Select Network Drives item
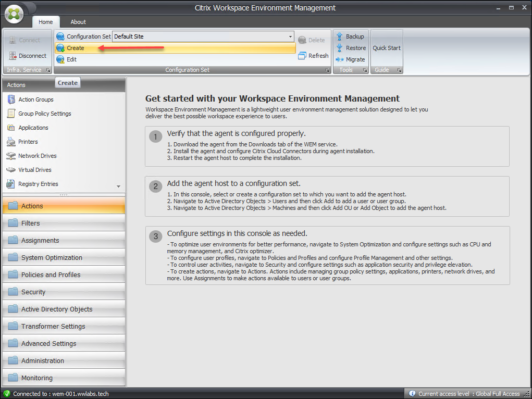Viewport: 532px width, 399px height. (38, 156)
